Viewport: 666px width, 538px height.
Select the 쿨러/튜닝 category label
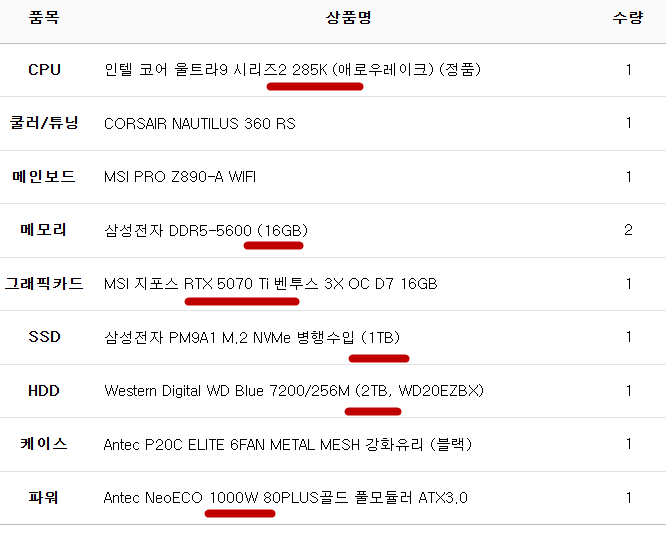pos(44,123)
